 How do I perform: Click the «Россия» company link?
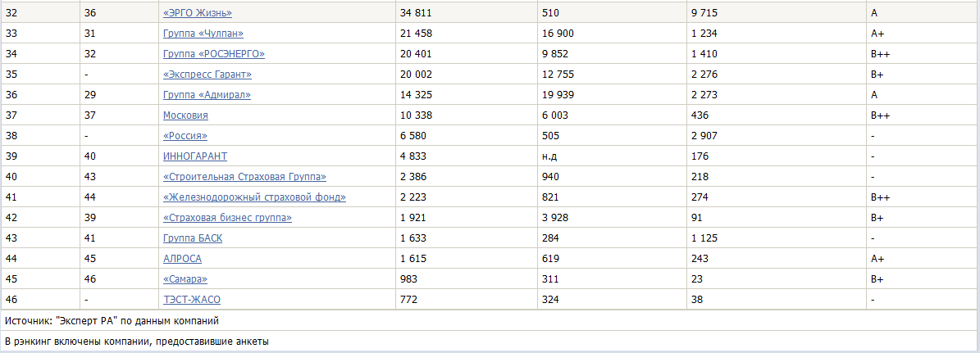[185, 136]
